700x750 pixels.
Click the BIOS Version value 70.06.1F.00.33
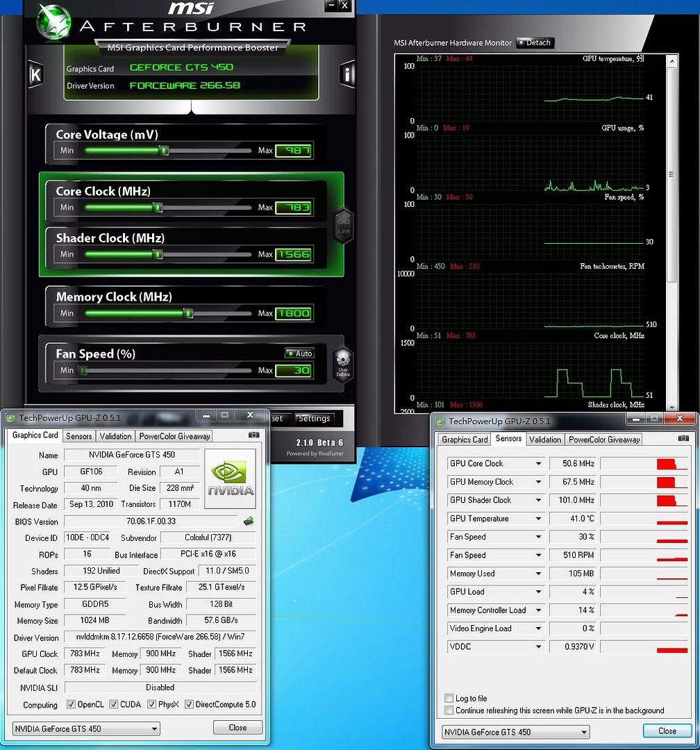(x=151, y=522)
